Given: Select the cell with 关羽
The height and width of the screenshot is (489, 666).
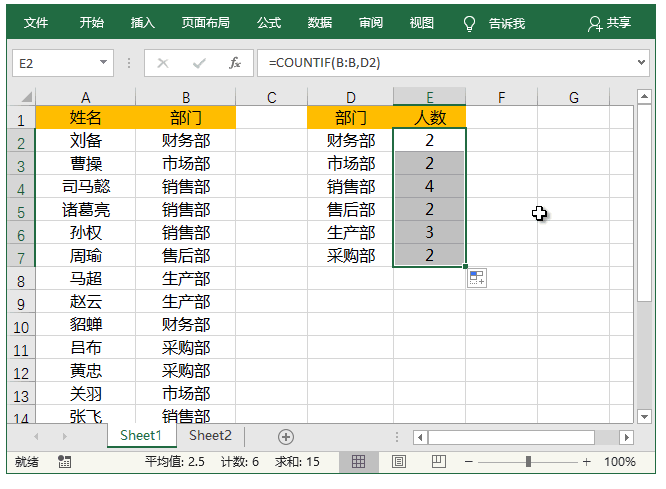Looking at the screenshot, I should [x=85, y=393].
